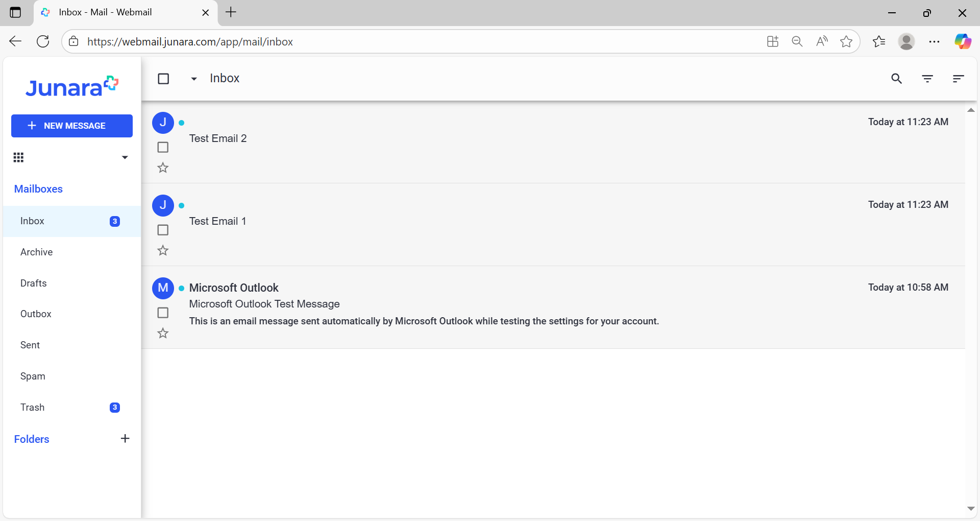Click the Inbox unread count badge

coord(115,221)
